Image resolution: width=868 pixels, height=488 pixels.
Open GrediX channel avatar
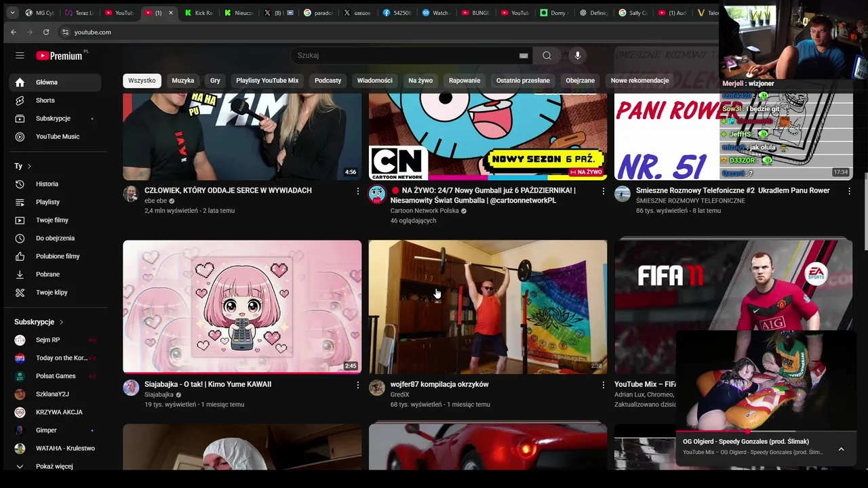click(x=377, y=388)
